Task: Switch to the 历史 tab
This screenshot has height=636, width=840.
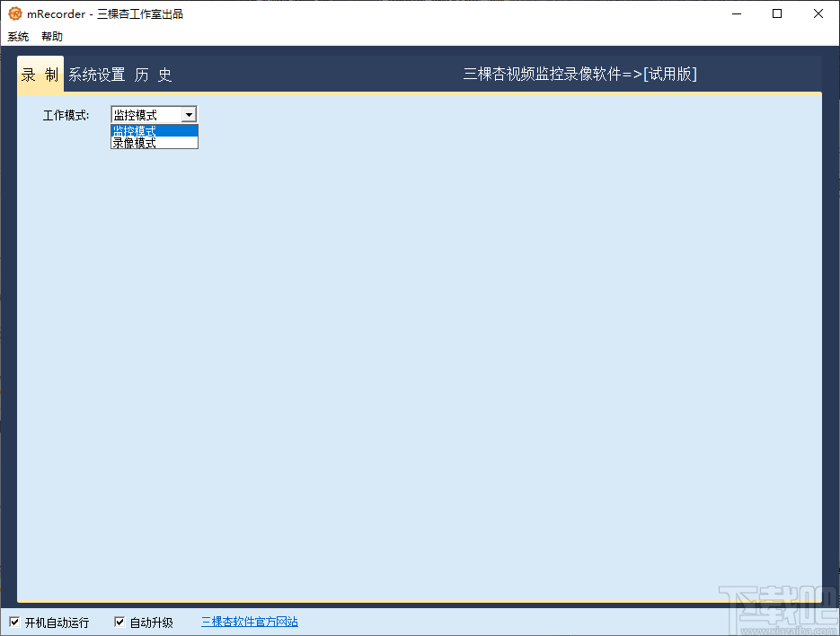Action: [152, 75]
